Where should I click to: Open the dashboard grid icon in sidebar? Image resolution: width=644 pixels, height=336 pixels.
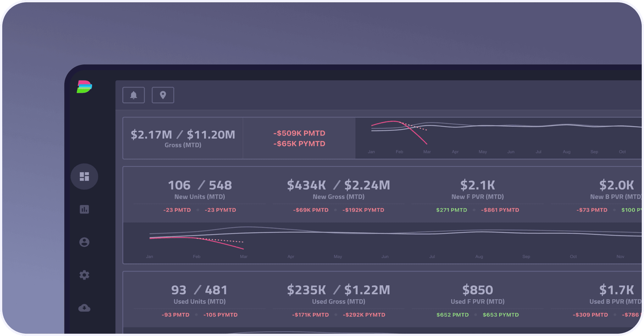click(84, 177)
